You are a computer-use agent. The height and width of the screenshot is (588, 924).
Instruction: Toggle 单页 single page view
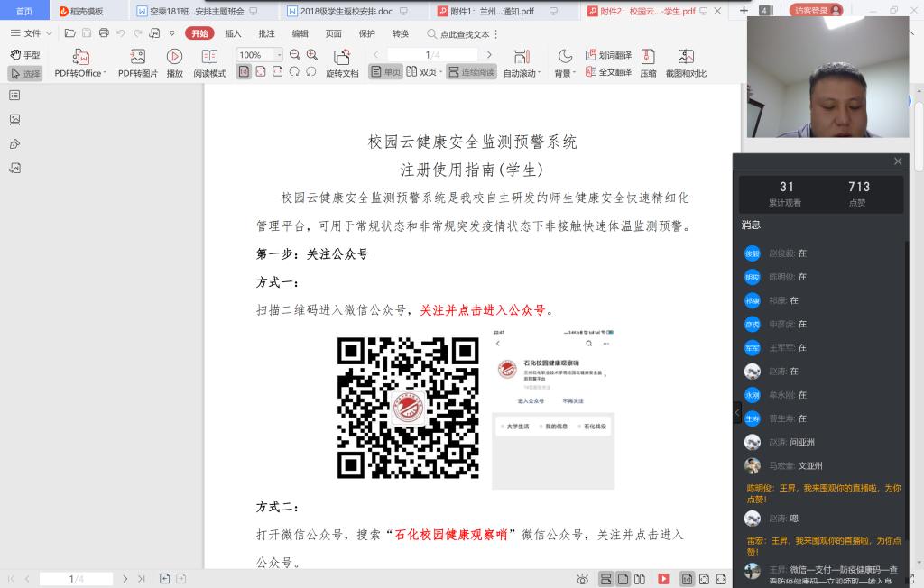point(386,72)
